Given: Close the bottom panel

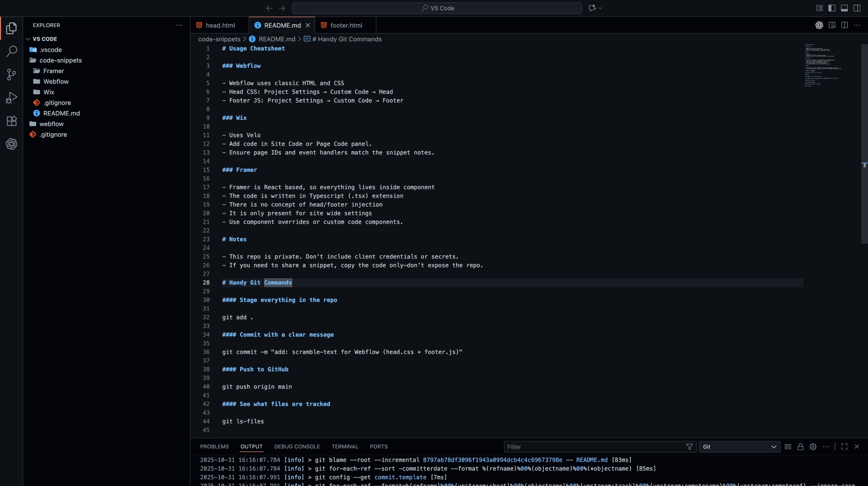Looking at the screenshot, I should click(x=857, y=447).
